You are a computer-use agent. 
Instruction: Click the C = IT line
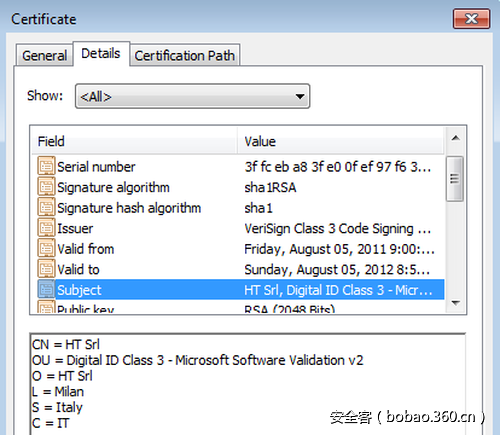tap(50, 423)
